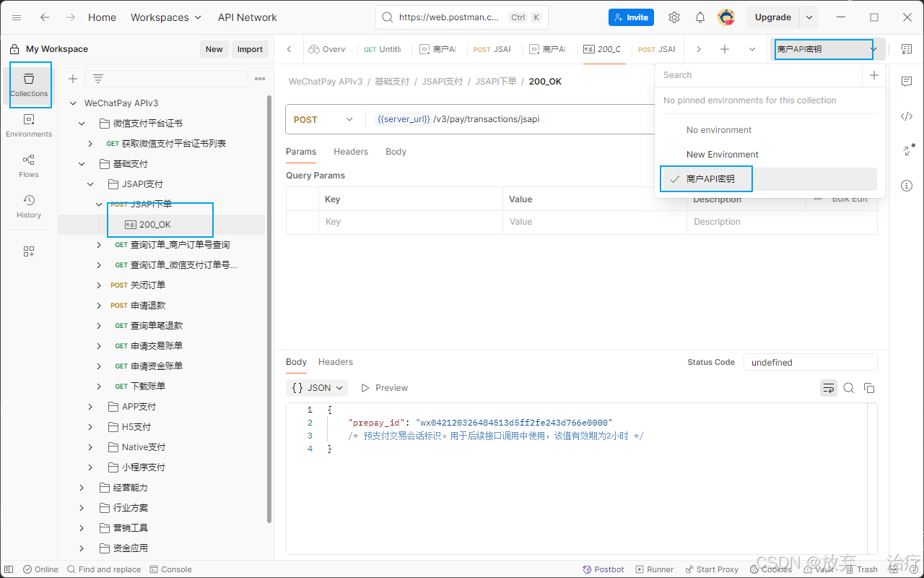Screen dimensions: 924x578
Task: Click the configure workspace sidebar grid icon
Action: click(x=29, y=251)
